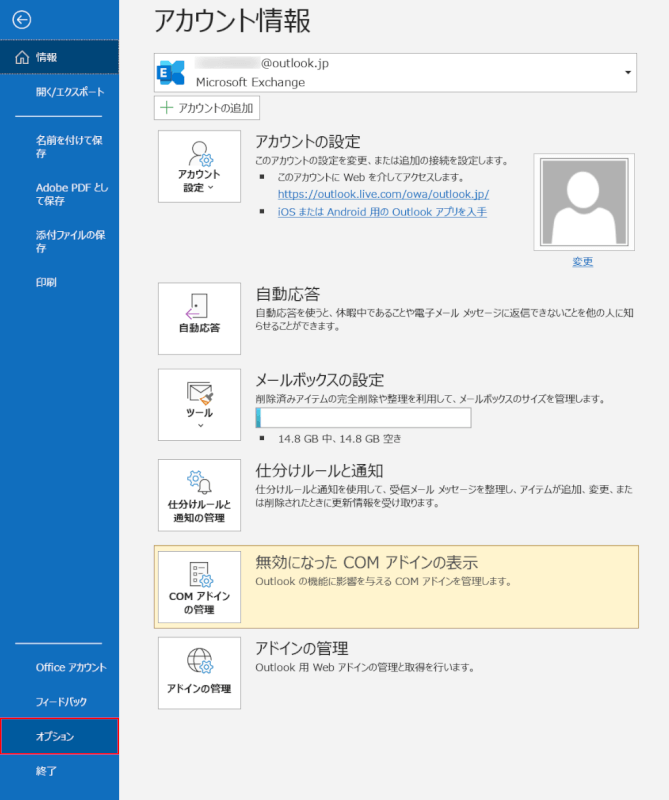Click the back arrow icon
The width and height of the screenshot is (669, 800).
tap(22, 19)
